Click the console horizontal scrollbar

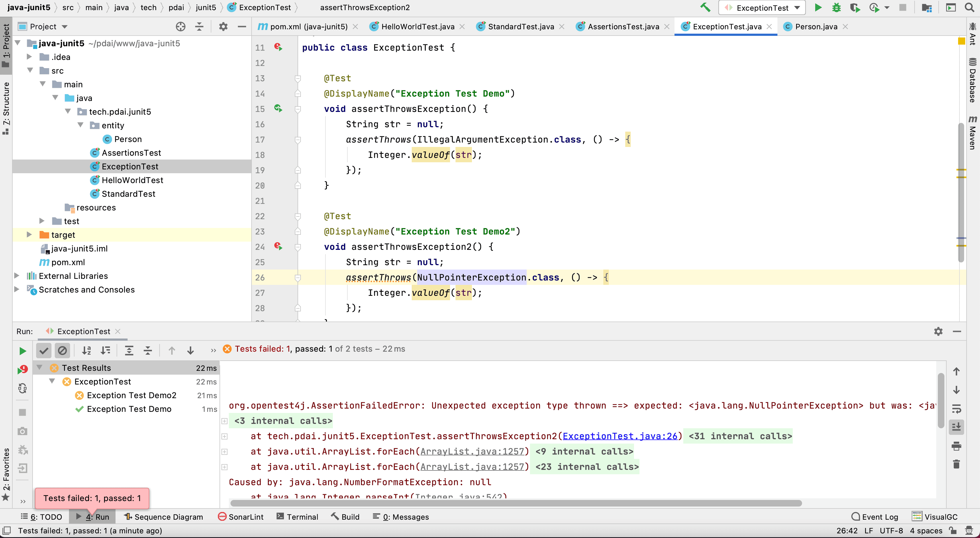tap(515, 503)
